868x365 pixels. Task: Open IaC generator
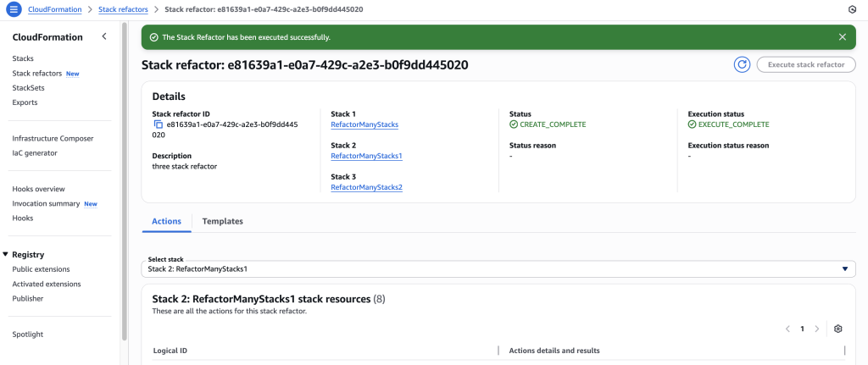tap(34, 152)
